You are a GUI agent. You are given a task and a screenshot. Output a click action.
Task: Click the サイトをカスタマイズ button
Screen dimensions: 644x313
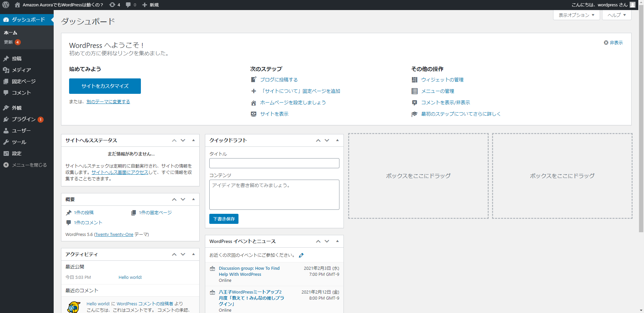click(x=105, y=86)
